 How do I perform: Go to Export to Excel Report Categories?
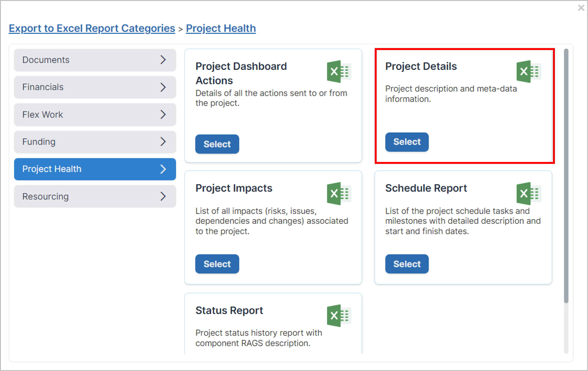[92, 28]
